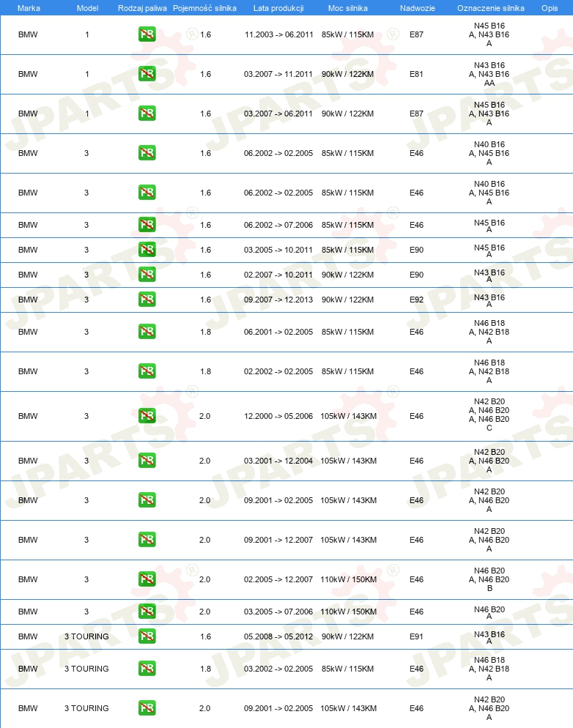573x728 pixels.
Task: Select the date range 02.2005 -> 12.2007
Action: pos(278,579)
